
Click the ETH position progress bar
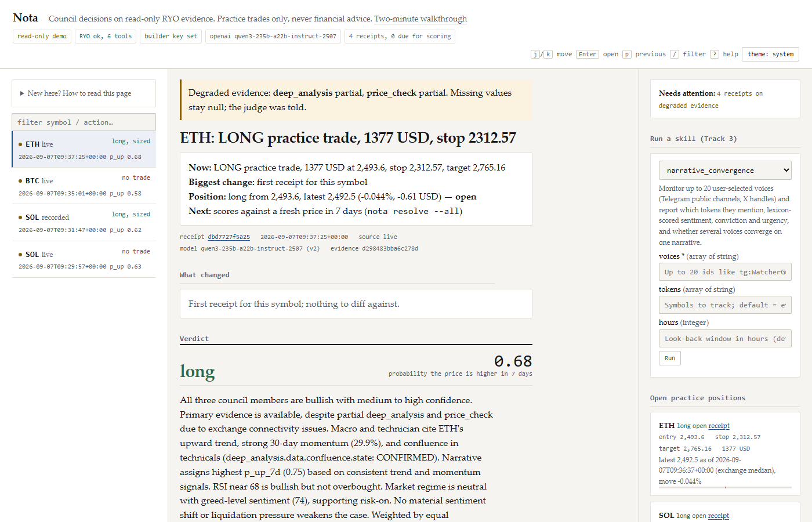point(725,488)
